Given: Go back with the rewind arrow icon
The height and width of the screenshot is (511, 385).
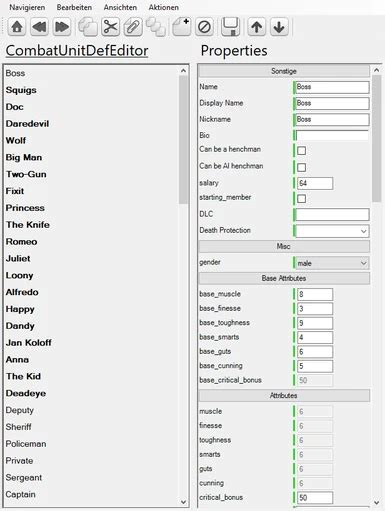Looking at the screenshot, I should click(39, 27).
